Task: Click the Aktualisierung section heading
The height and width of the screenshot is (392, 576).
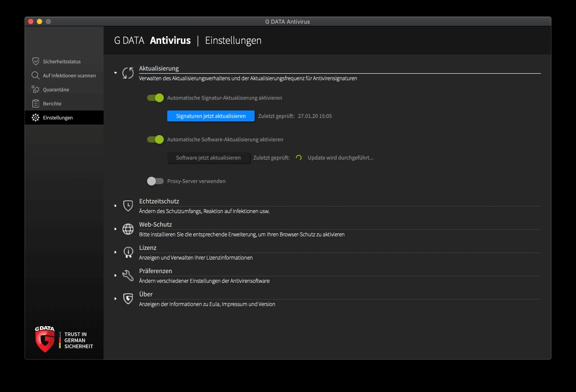Action: 159,68
